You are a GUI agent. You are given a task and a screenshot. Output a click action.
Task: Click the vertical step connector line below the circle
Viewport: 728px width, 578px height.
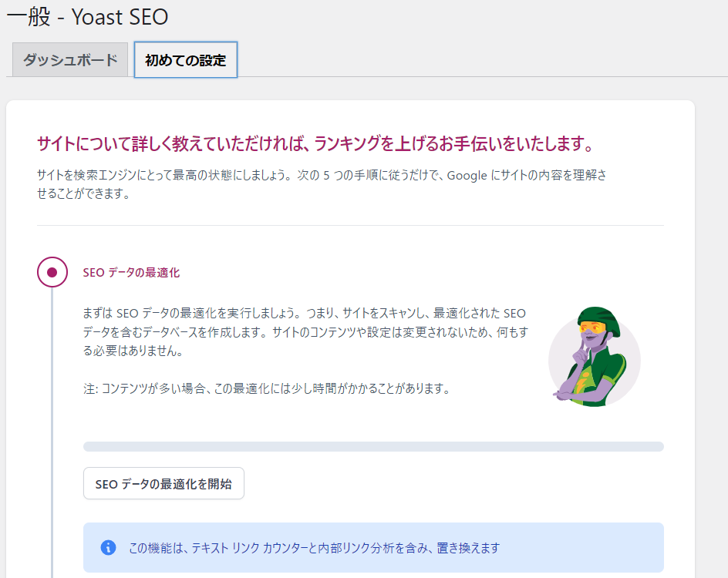coord(52,424)
